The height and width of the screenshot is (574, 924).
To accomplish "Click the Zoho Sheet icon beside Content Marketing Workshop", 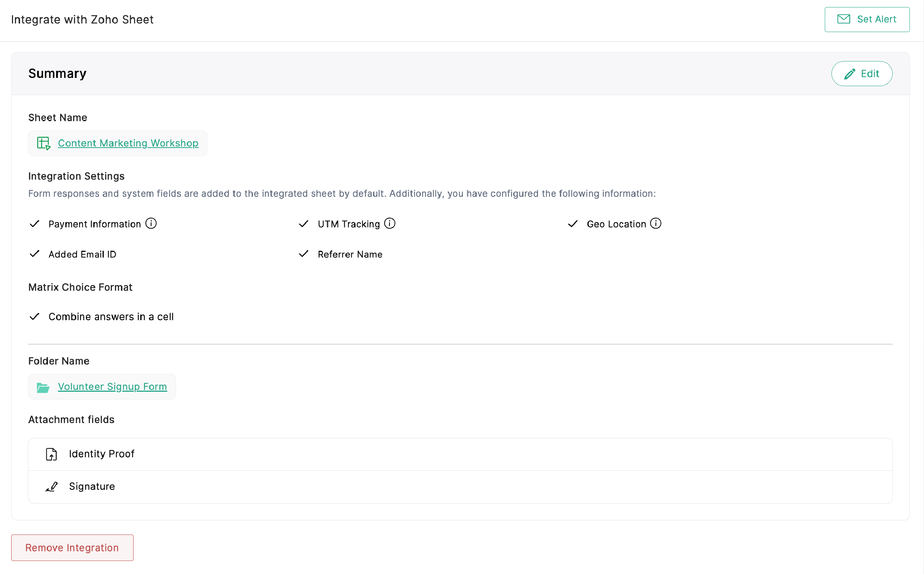I will pyautogui.click(x=43, y=143).
